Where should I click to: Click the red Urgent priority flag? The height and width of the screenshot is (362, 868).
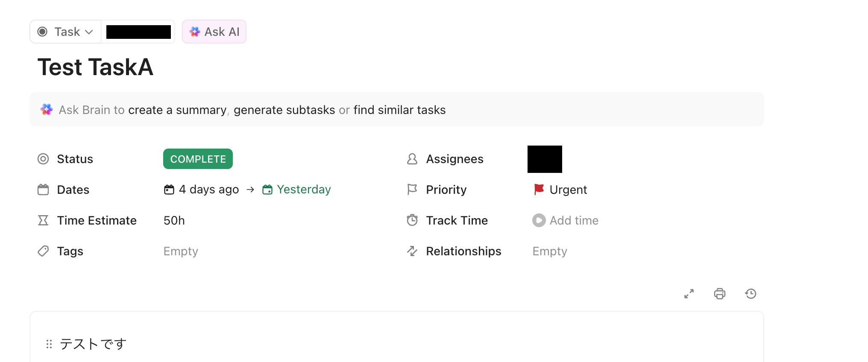coord(539,189)
